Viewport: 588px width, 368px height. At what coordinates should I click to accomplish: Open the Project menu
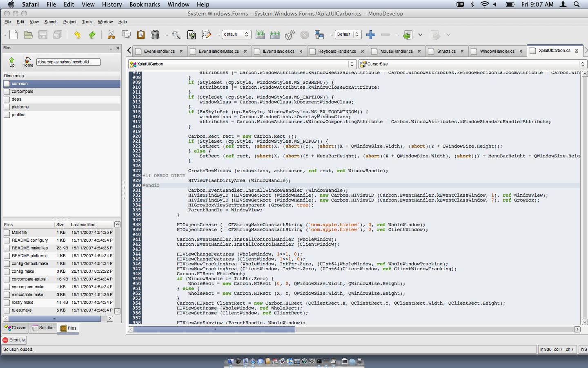pyautogui.click(x=70, y=22)
